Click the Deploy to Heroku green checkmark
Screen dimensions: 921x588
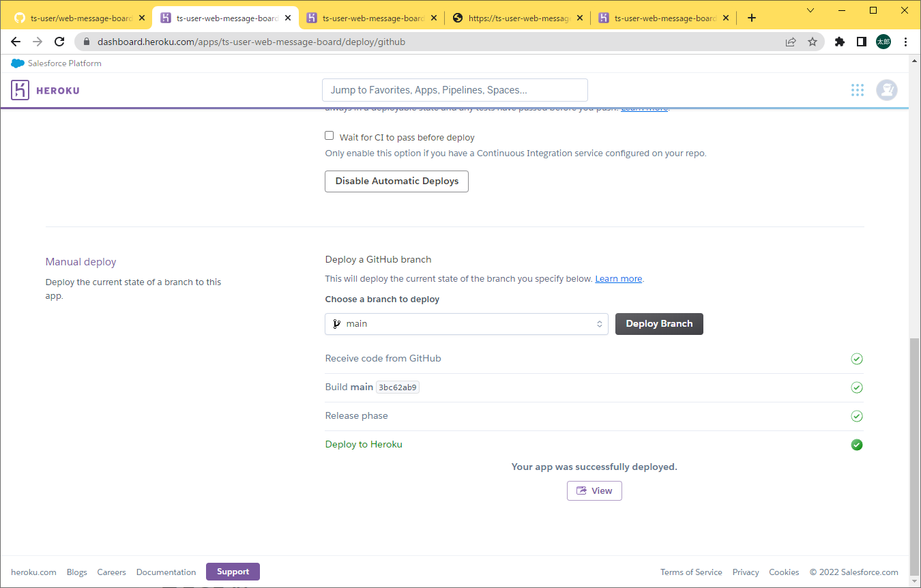pos(857,445)
